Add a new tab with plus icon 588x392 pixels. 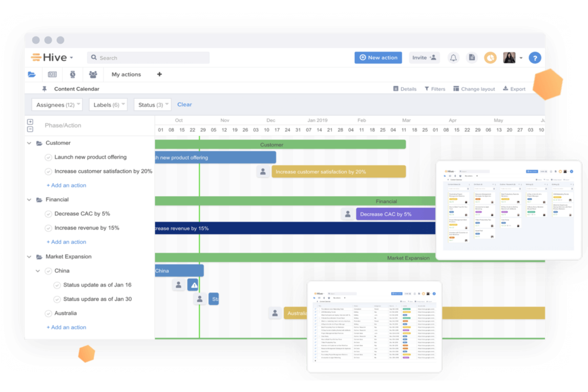click(x=159, y=74)
